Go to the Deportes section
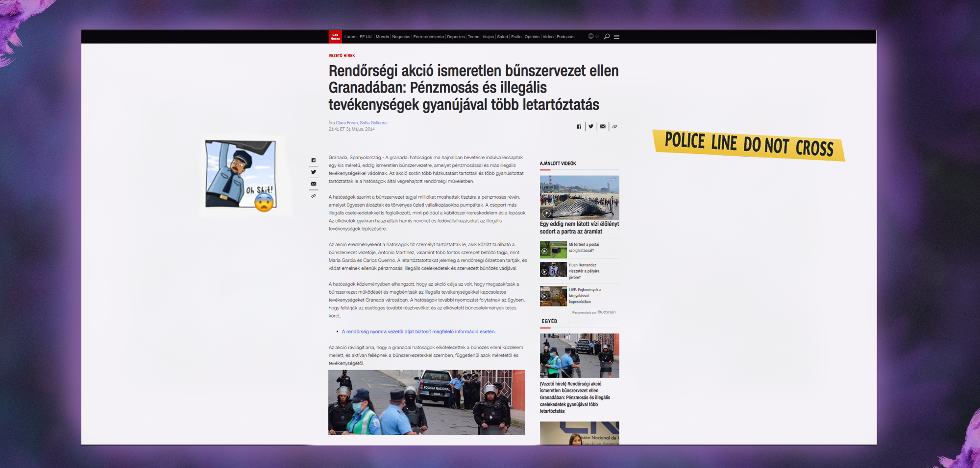The height and width of the screenshot is (468, 980). (456, 37)
